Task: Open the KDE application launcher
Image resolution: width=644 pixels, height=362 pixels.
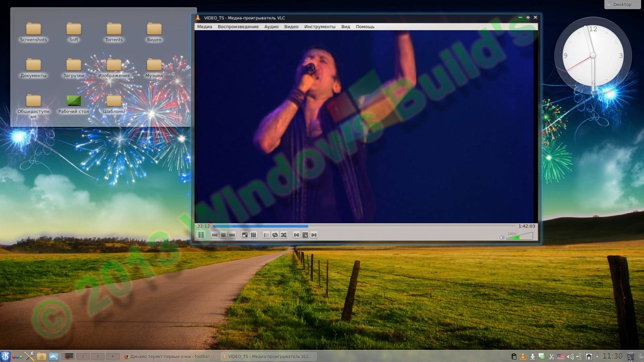Action: [5, 356]
